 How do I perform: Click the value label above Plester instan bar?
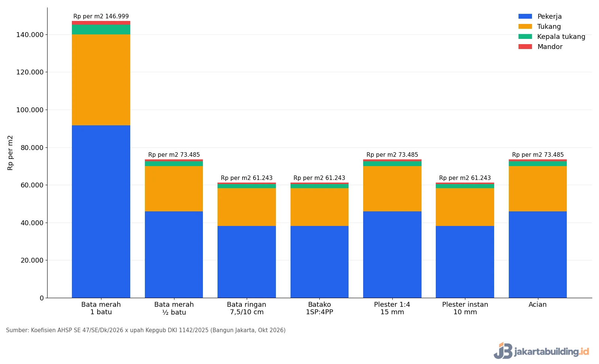pyautogui.click(x=465, y=178)
